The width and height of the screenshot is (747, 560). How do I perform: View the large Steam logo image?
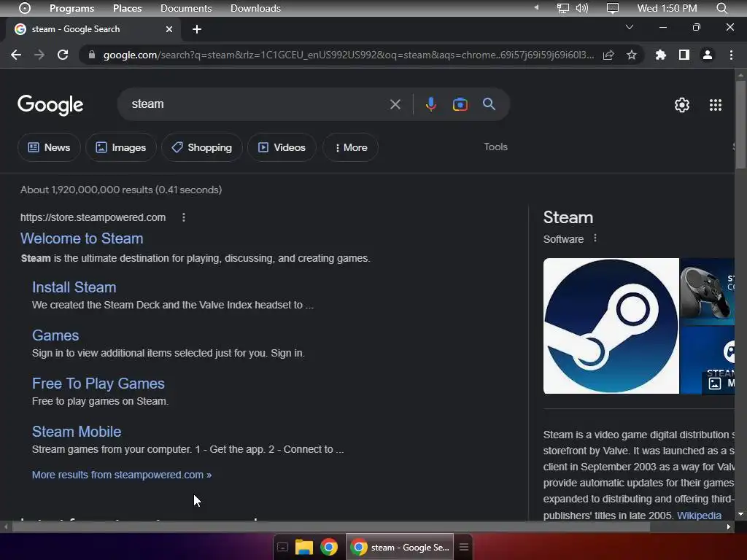coord(611,326)
